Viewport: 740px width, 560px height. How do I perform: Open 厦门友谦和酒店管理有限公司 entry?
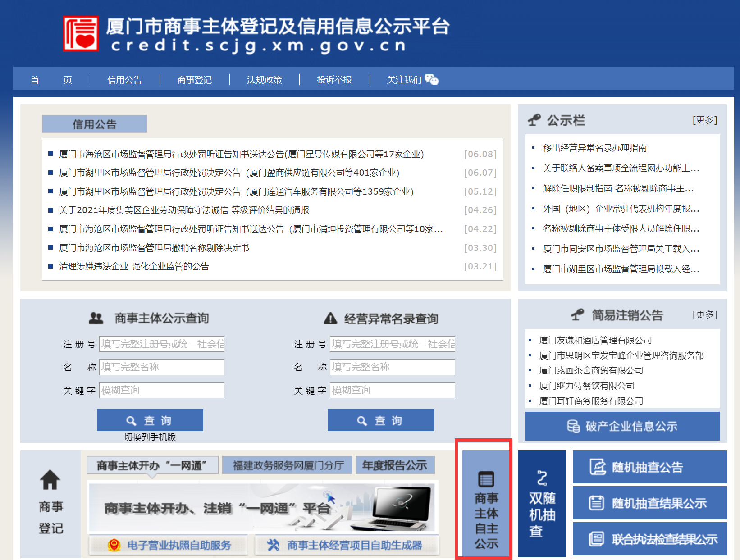click(x=596, y=340)
